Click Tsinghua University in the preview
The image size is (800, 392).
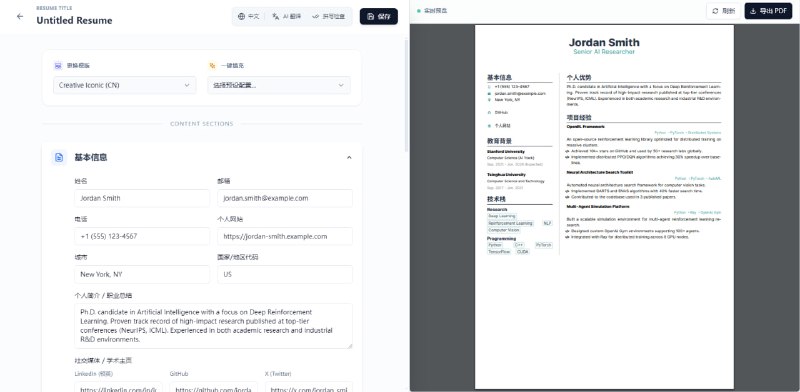pyautogui.click(x=506, y=175)
